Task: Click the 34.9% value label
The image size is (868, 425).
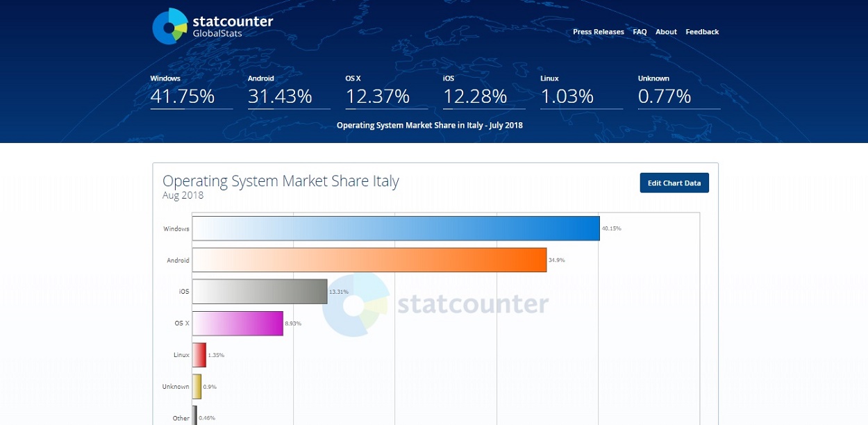Action: [x=557, y=260]
